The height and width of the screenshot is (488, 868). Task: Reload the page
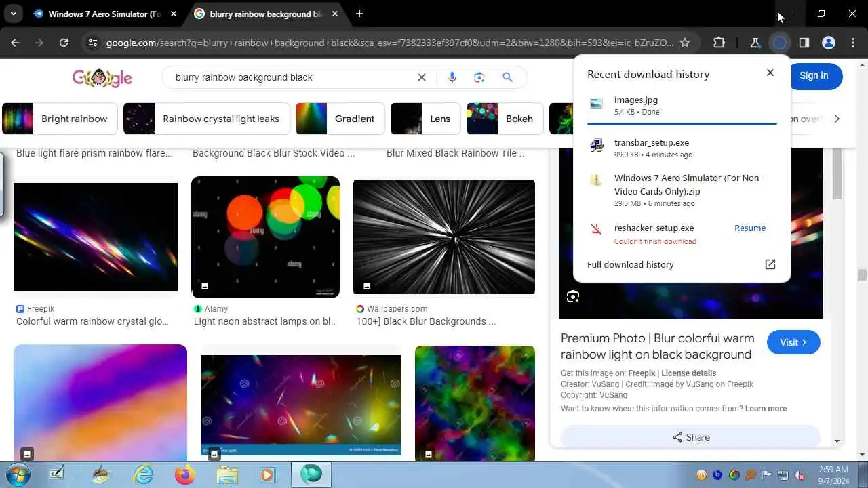point(64,43)
